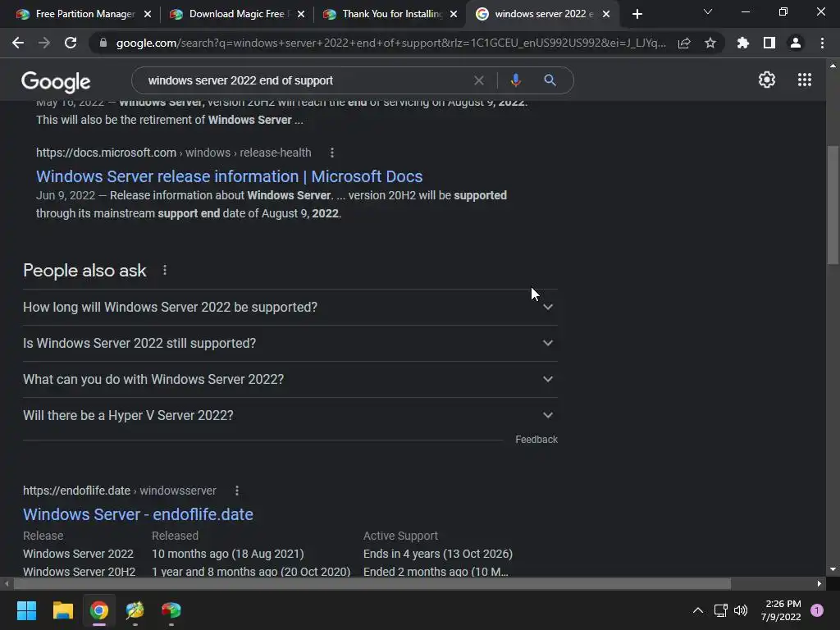The width and height of the screenshot is (840, 630).
Task: Click the scroll down arrow
Action: [x=833, y=569]
